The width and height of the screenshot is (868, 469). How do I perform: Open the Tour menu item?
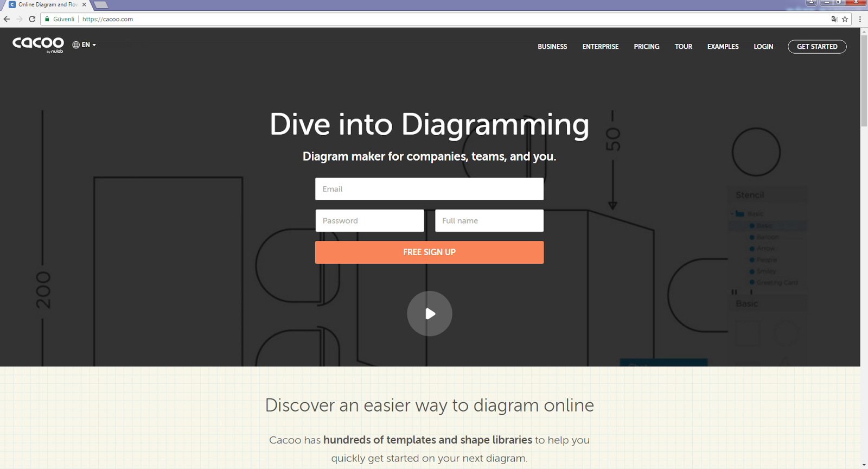pyautogui.click(x=684, y=47)
